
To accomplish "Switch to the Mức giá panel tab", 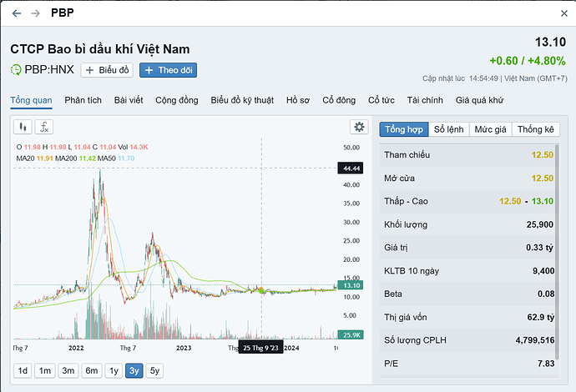I will [x=490, y=129].
